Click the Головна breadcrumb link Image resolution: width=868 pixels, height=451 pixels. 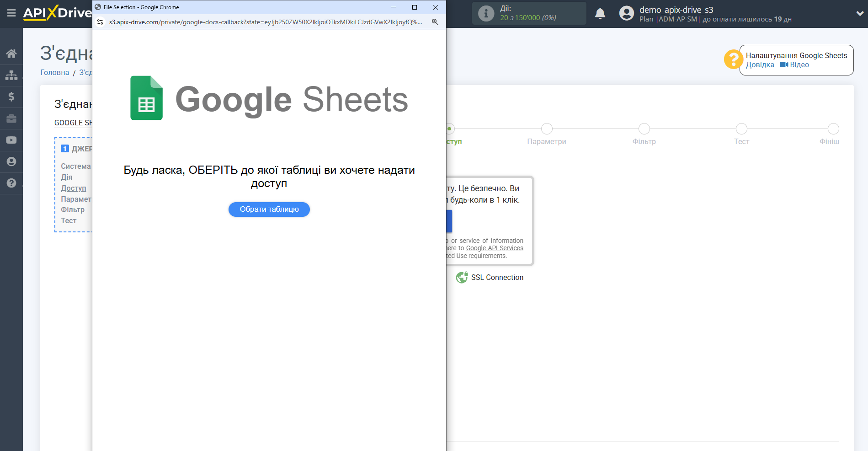coord(55,72)
